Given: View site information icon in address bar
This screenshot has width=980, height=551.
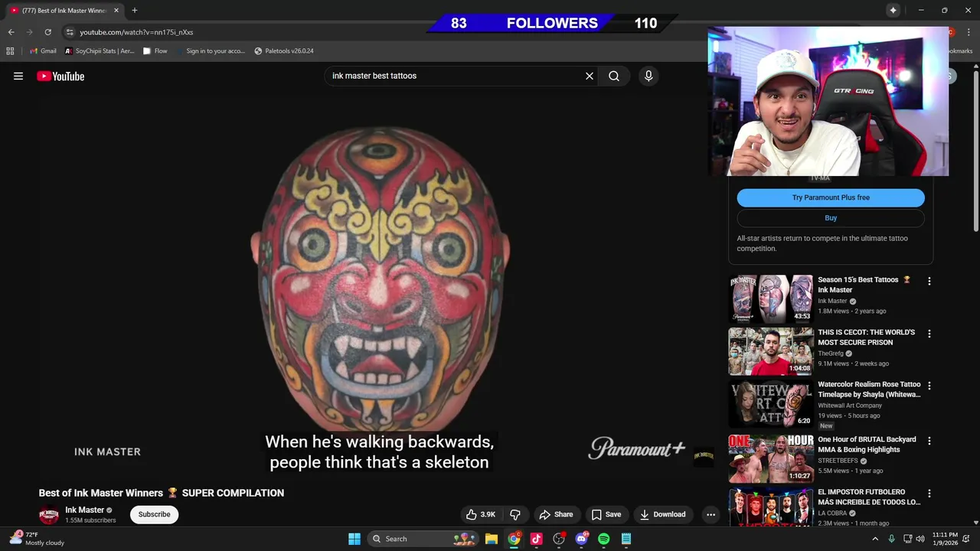Looking at the screenshot, I should click(x=70, y=32).
